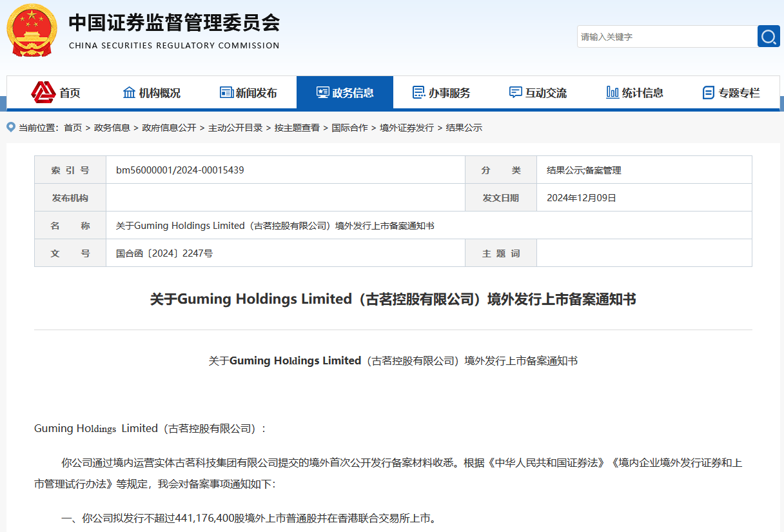The width and height of the screenshot is (784, 532).
Task: Click the 新闻发布 newspaper icon
Action: click(226, 93)
